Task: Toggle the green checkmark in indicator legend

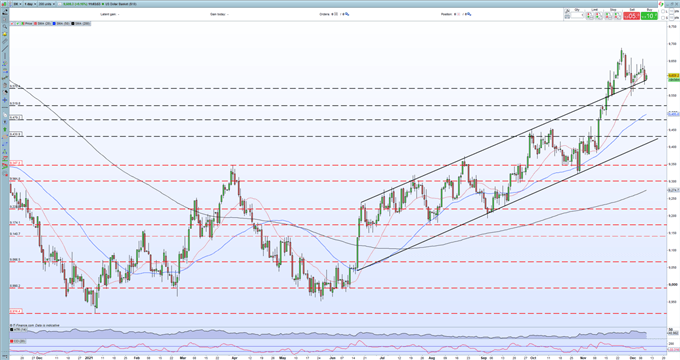Action: pyautogui.click(x=17, y=23)
